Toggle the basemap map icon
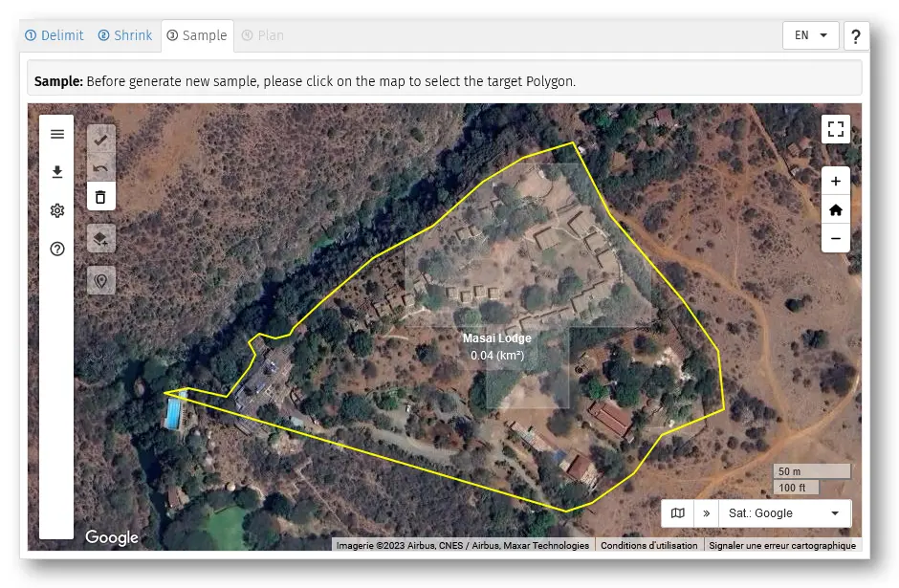This screenshot has width=899, height=588. (x=678, y=513)
